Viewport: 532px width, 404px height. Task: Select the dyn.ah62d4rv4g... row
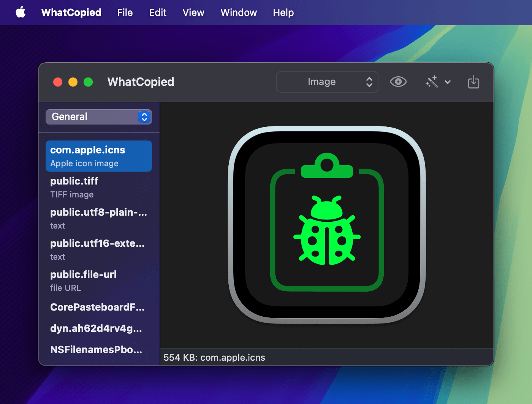pyautogui.click(x=99, y=328)
